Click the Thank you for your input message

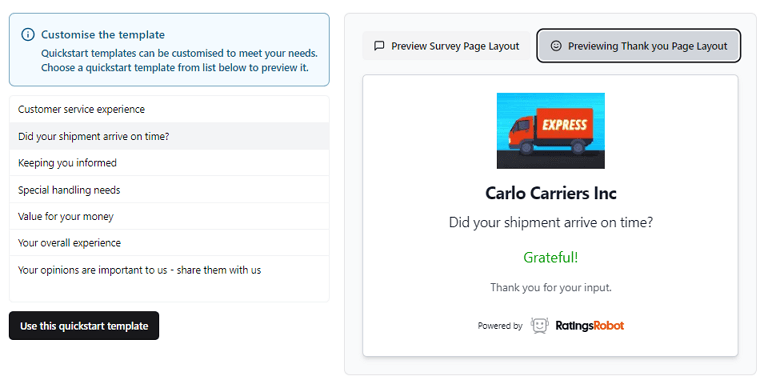click(x=550, y=288)
